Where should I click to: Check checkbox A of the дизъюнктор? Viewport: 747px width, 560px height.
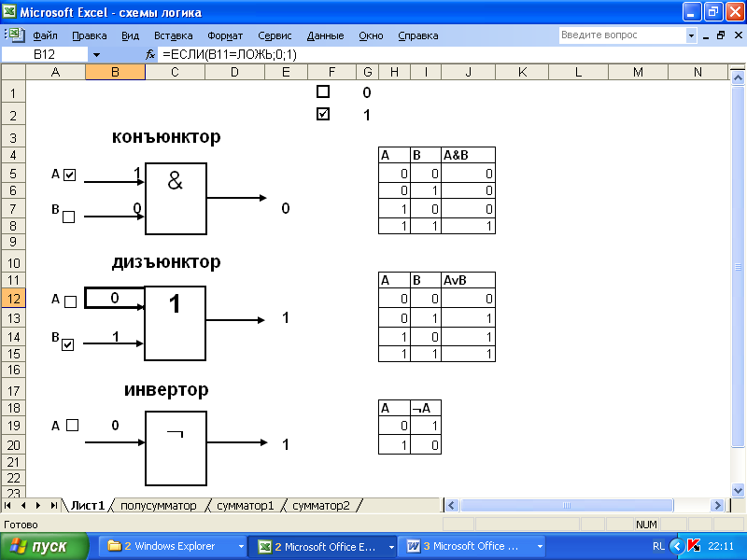pos(70,301)
